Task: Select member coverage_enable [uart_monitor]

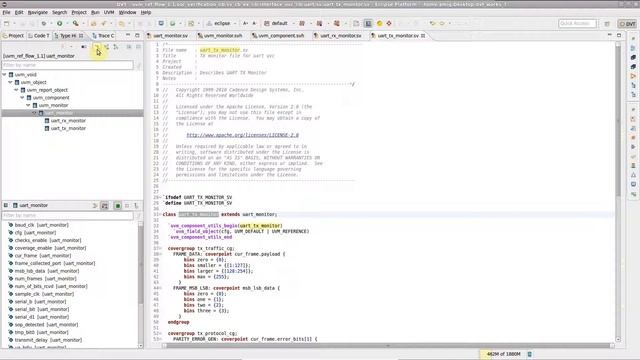Action: [50, 248]
